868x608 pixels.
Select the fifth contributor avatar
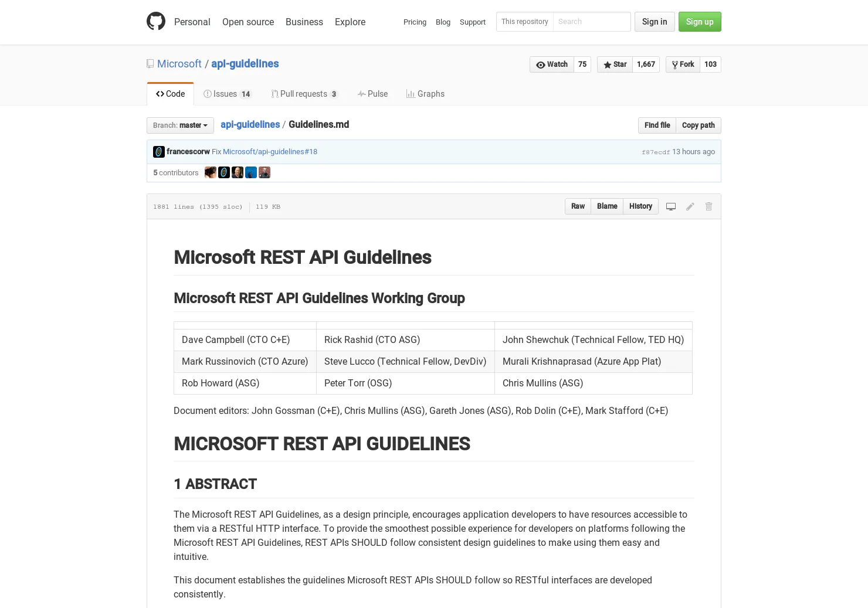coord(265,172)
